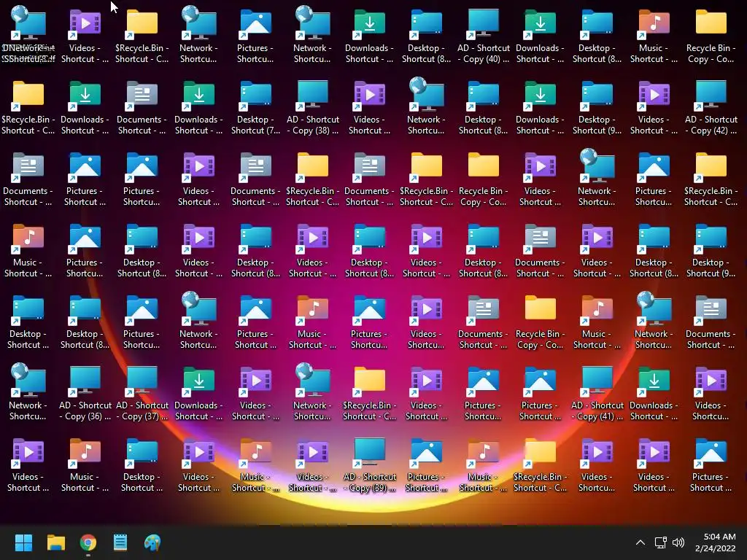Select the Network icon with overlapping garbled label
The width and height of the screenshot is (747, 560).
[x=28, y=36]
